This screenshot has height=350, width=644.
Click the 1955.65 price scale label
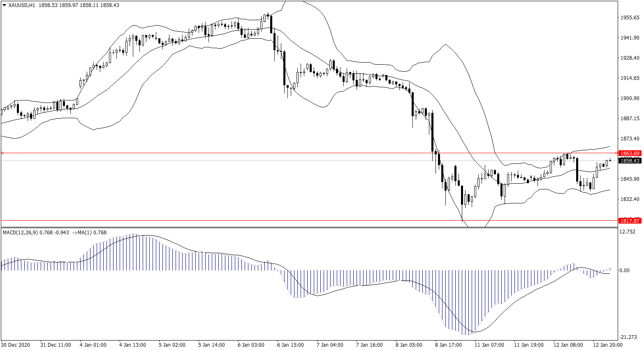pos(630,18)
